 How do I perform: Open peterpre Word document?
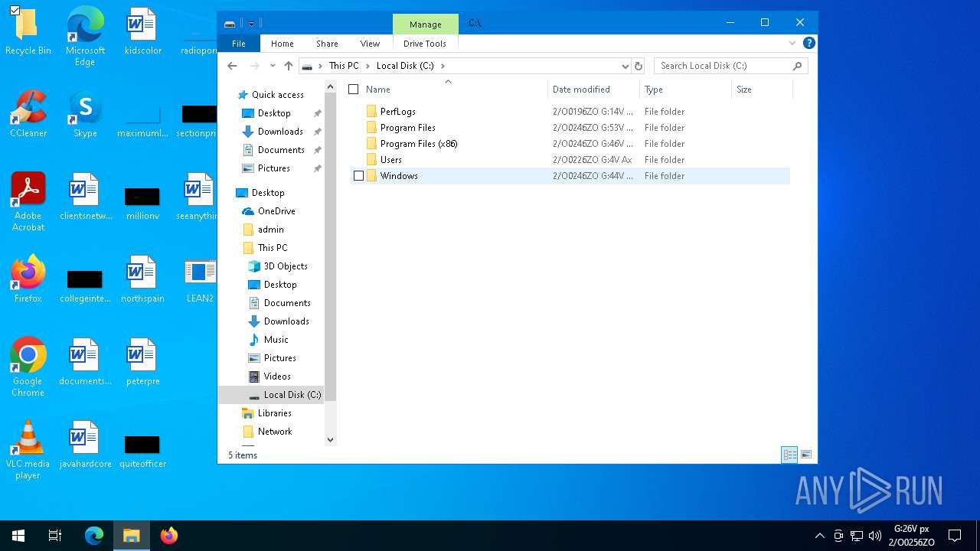[142, 363]
